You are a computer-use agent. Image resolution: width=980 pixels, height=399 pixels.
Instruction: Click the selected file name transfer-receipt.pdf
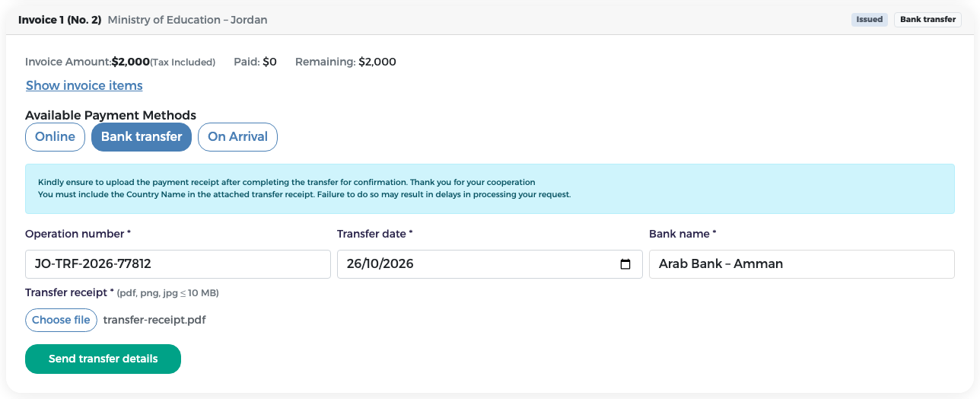pos(154,320)
